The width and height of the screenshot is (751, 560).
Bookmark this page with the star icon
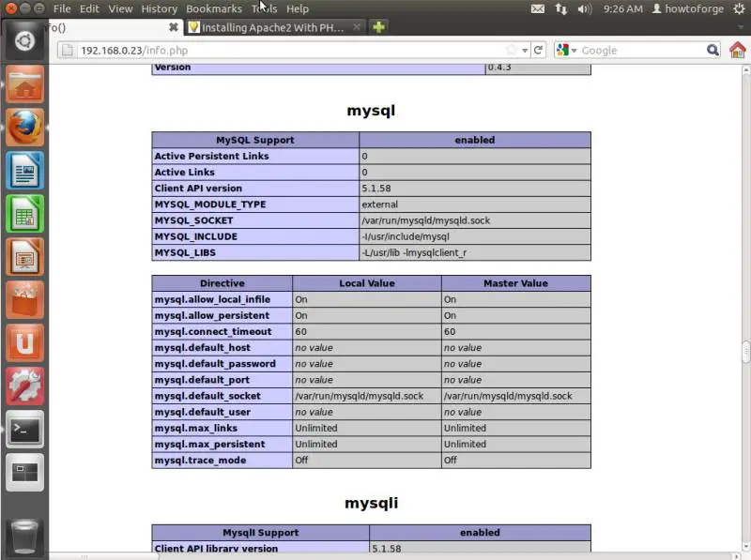512,50
